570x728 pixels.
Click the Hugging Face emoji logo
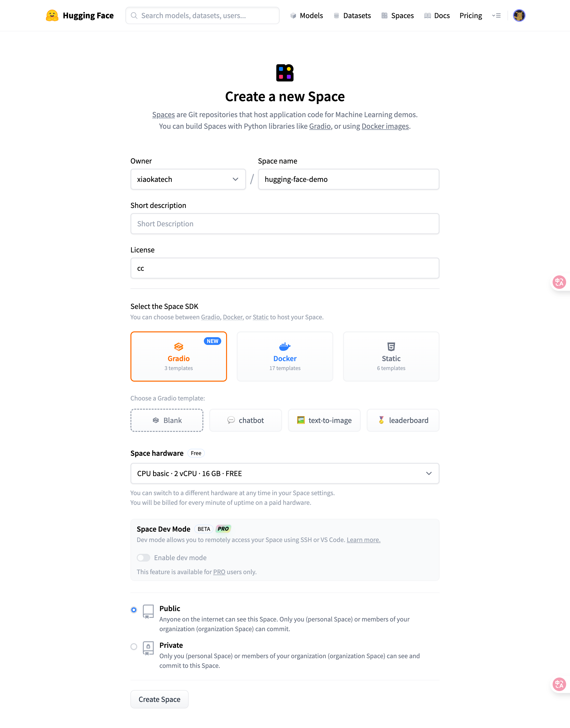pyautogui.click(x=52, y=15)
